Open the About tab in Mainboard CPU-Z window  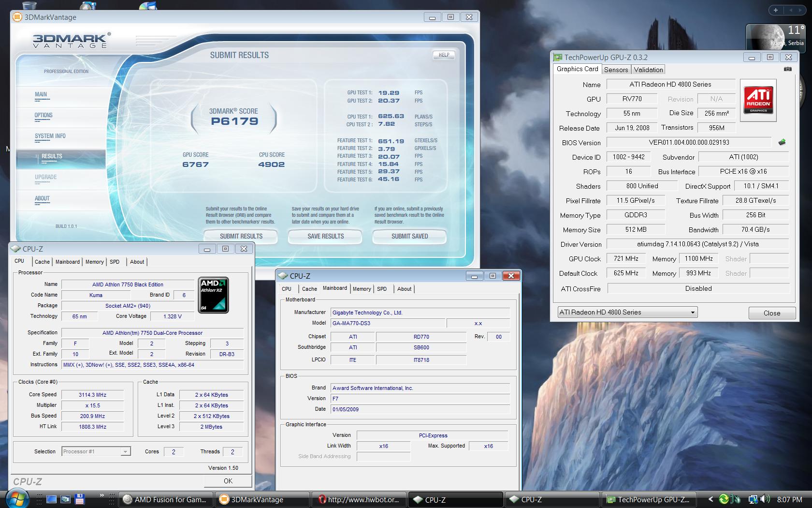pyautogui.click(x=404, y=289)
